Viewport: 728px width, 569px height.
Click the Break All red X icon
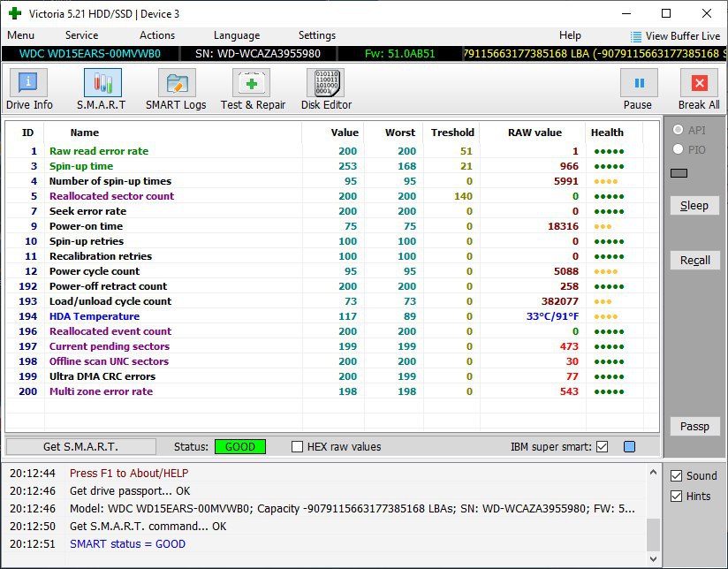[699, 83]
